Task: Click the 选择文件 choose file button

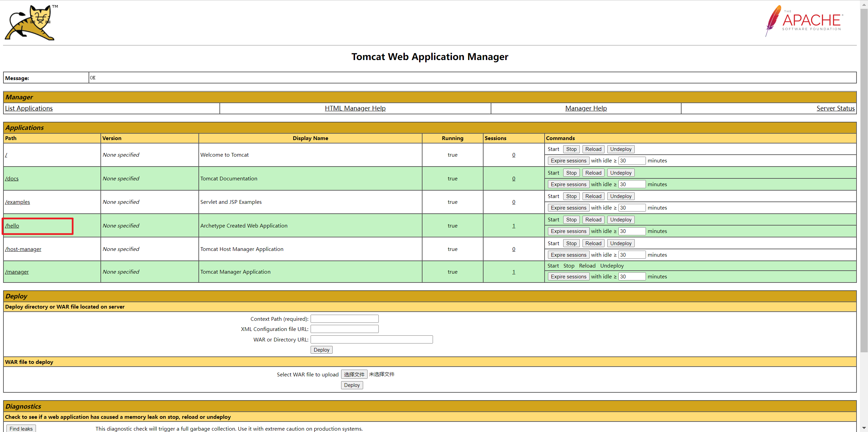Action: point(354,374)
